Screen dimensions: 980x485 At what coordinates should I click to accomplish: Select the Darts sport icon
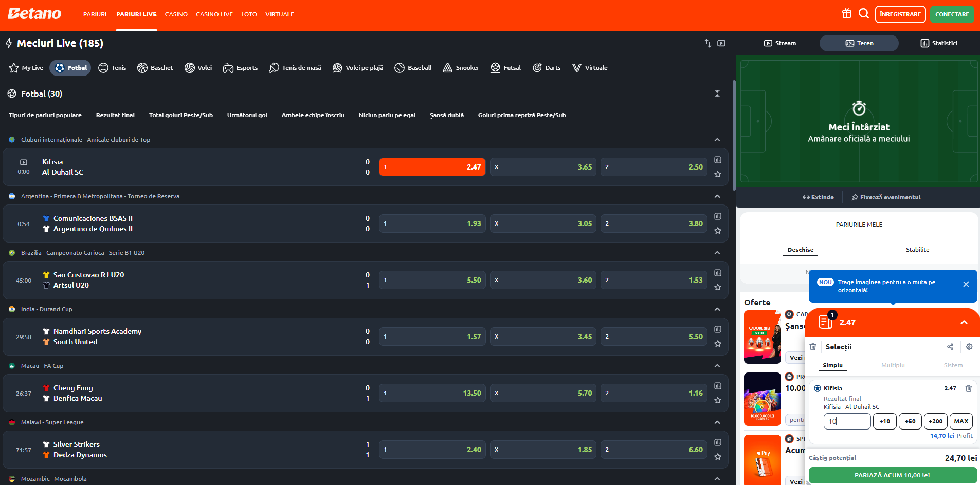coord(547,68)
